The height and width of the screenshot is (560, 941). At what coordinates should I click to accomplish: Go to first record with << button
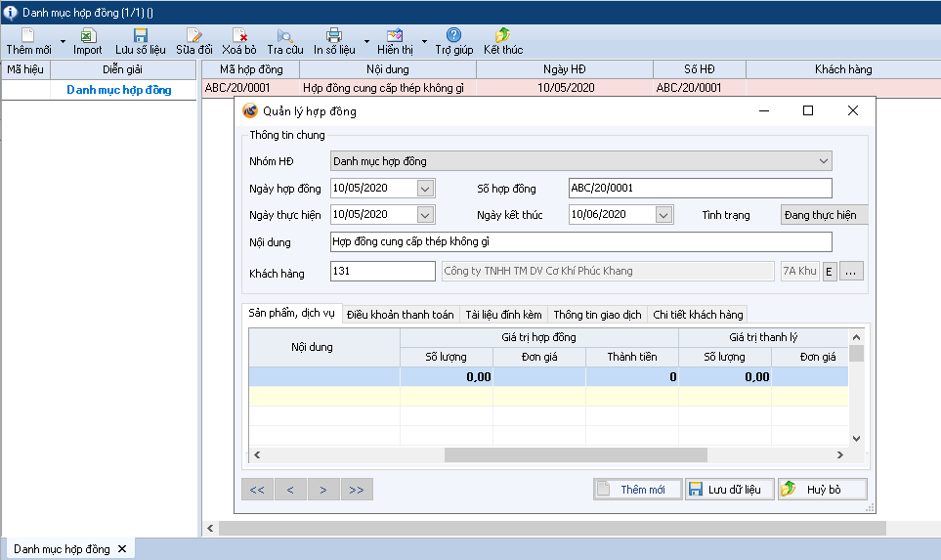click(x=257, y=490)
